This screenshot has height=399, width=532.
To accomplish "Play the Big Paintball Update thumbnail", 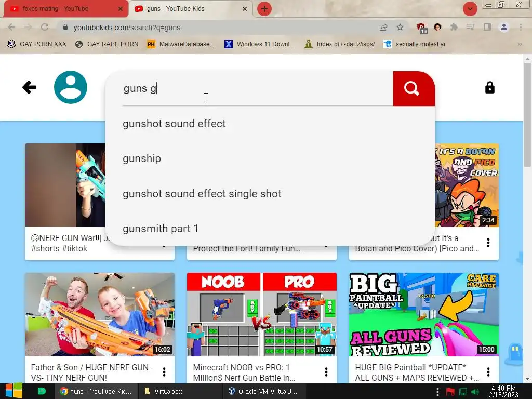I will point(424,314).
